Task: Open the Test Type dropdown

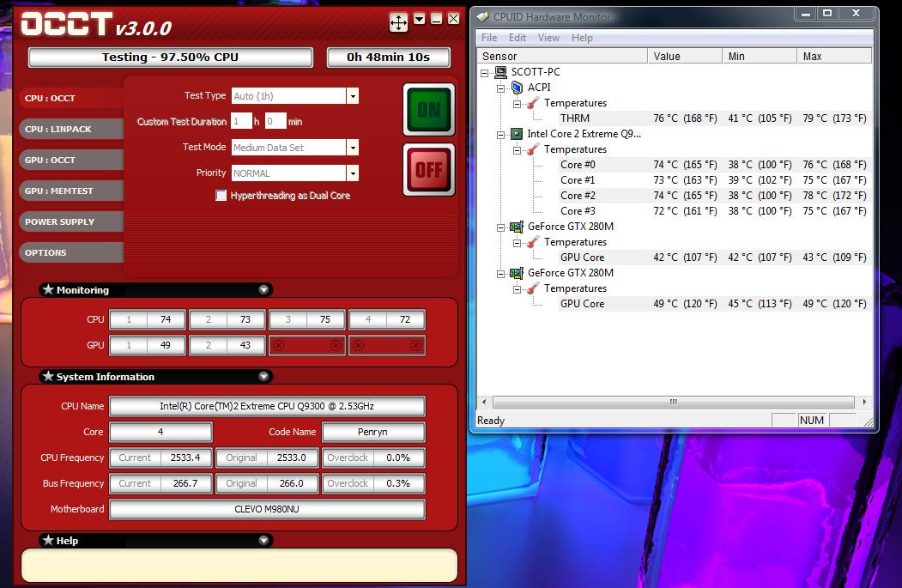Action: (x=353, y=96)
